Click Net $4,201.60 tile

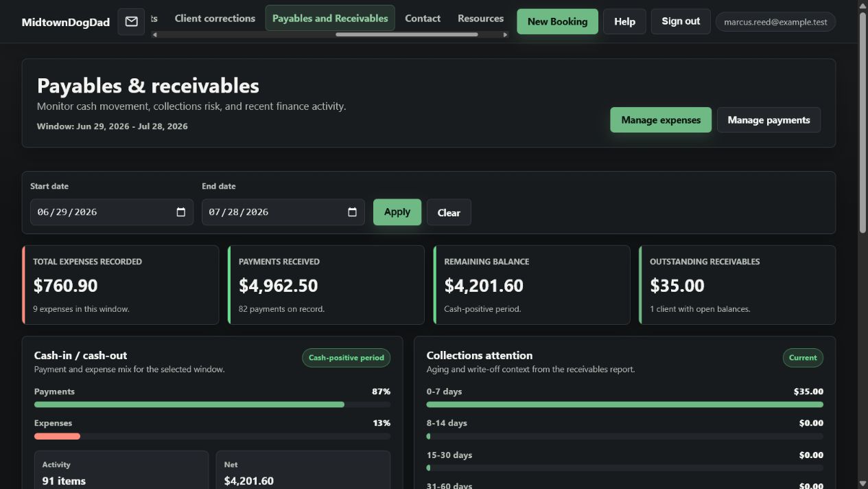(303, 470)
